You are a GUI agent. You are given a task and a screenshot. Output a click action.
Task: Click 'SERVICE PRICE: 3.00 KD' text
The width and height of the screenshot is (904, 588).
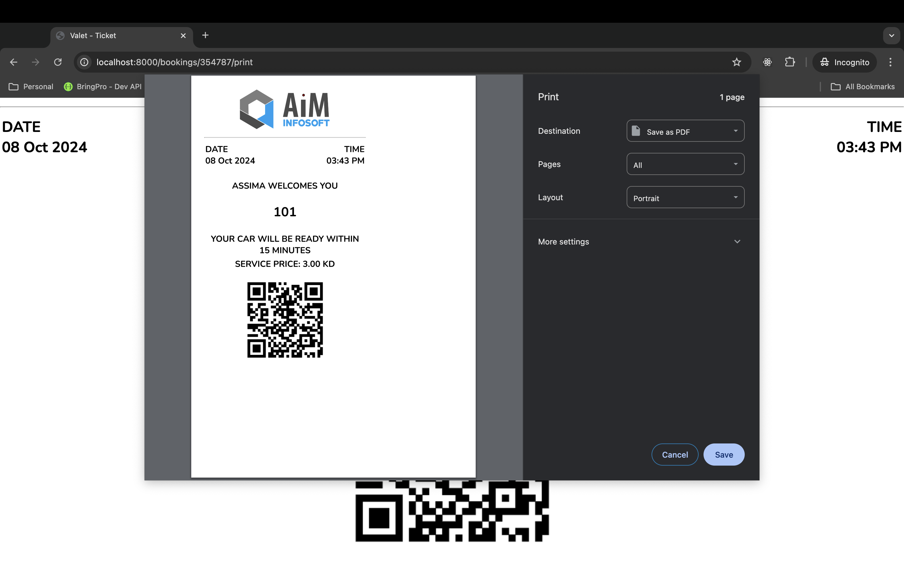[285, 264]
